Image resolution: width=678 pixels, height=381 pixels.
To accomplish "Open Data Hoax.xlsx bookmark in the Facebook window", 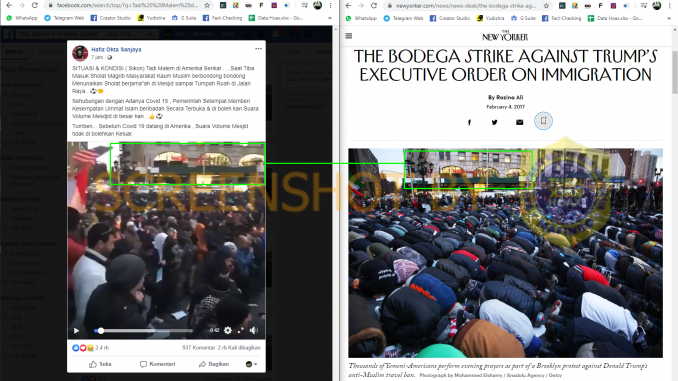I will pos(276,18).
